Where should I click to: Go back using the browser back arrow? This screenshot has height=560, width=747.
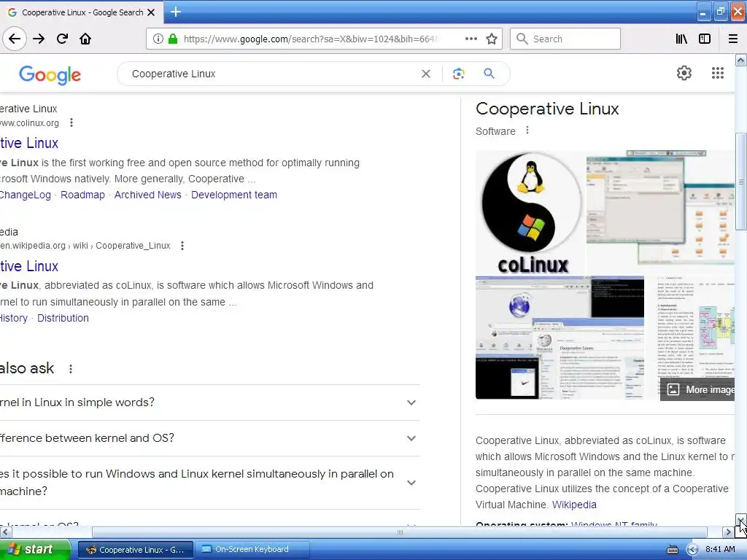15,39
